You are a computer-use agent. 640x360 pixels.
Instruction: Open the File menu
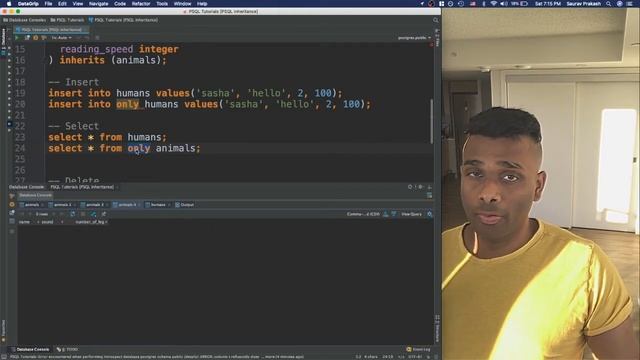(48, 4)
